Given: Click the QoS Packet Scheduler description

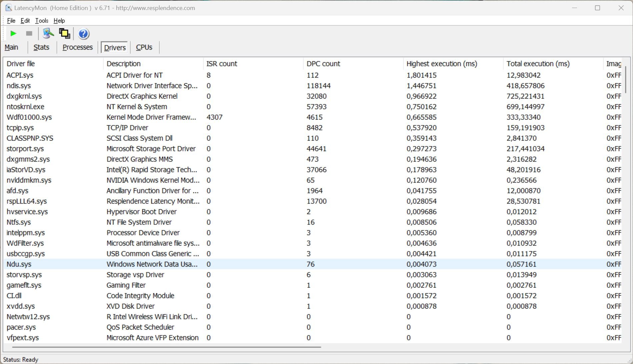Looking at the screenshot, I should point(140,327).
